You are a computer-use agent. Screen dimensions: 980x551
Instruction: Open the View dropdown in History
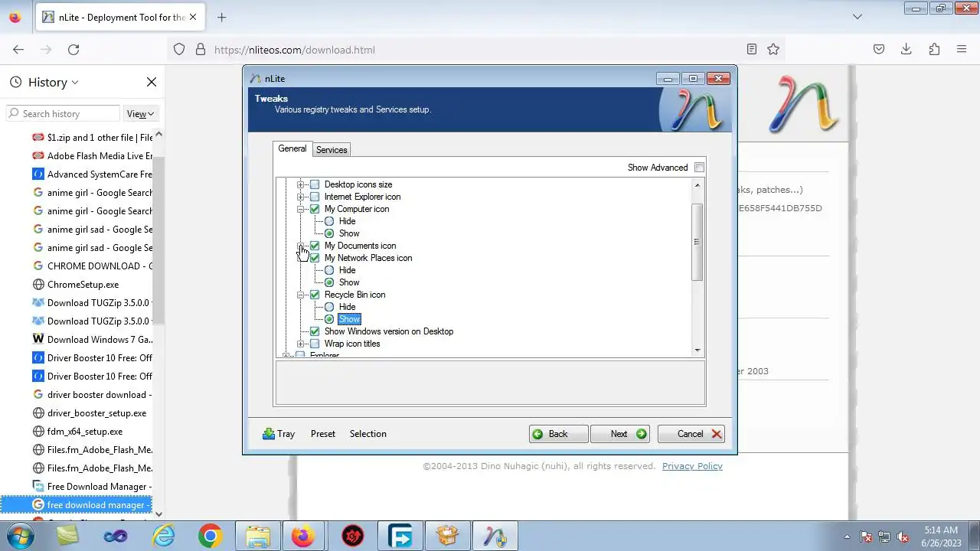click(140, 113)
